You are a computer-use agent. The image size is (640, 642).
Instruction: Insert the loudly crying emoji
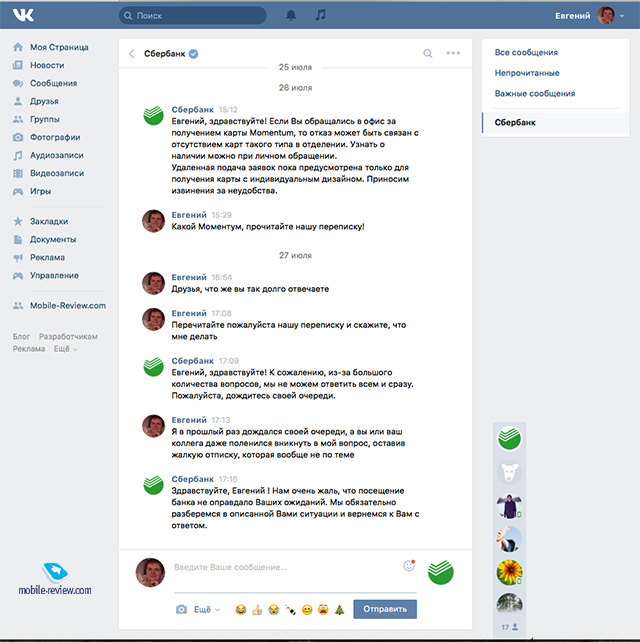(274, 610)
